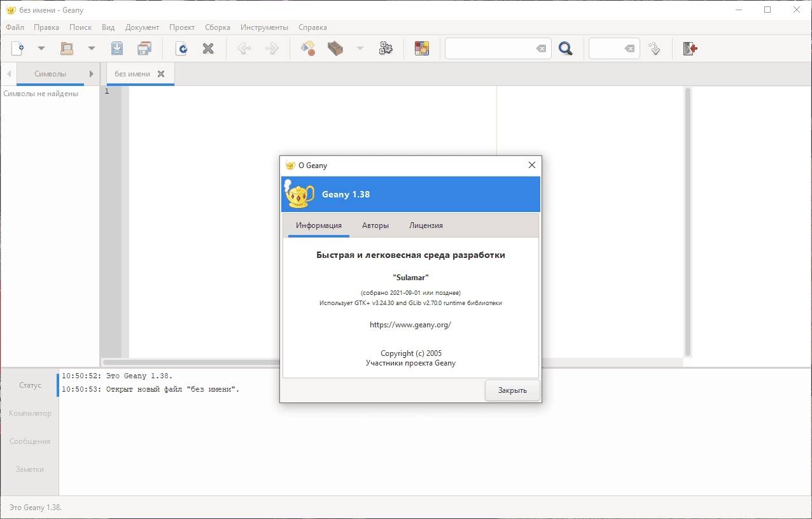Screen dimensions: 812x519
Task: Close the О Geany dialog window
Action: [532, 166]
